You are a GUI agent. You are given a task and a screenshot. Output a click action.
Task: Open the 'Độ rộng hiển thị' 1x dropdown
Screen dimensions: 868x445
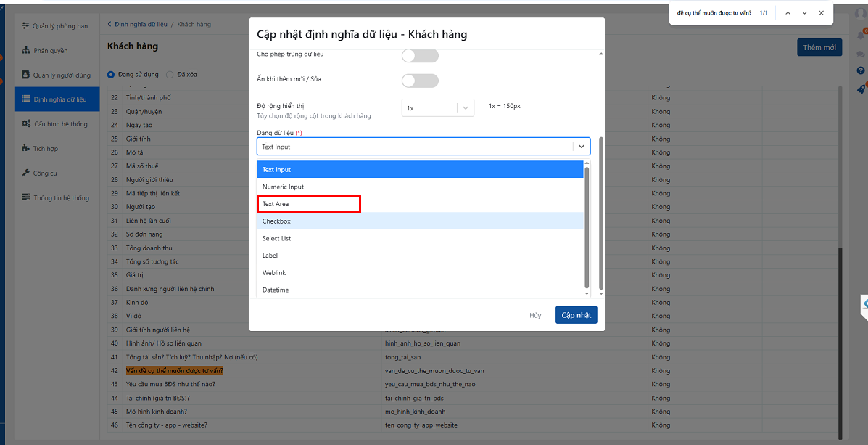(x=437, y=107)
